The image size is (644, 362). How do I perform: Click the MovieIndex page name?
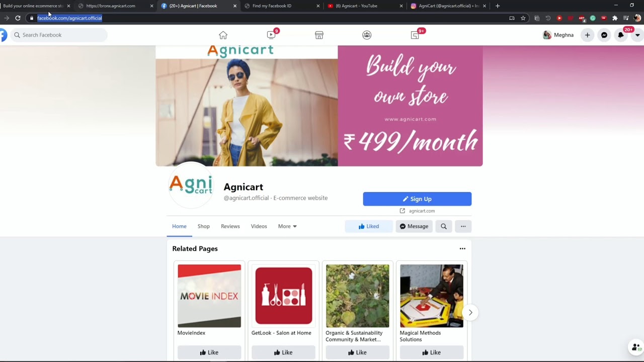191,333
